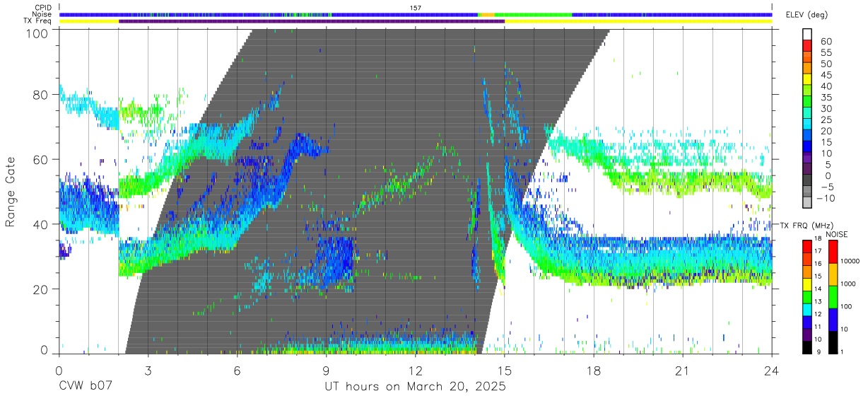Click the purple segment of the TX Freq strip
The width and height of the screenshot is (868, 401).
(312, 21)
